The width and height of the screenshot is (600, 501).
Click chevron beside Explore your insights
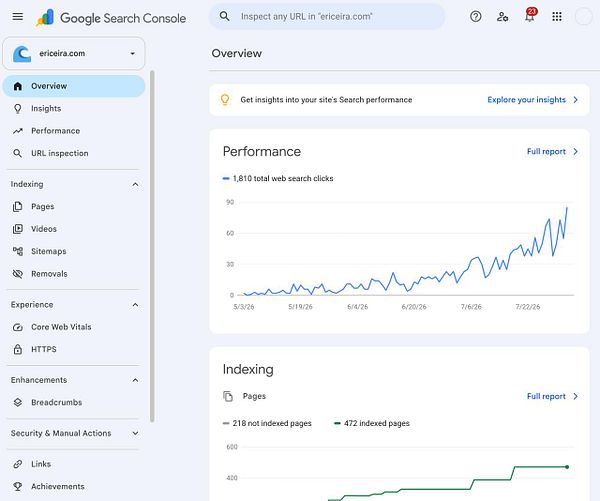pos(576,100)
